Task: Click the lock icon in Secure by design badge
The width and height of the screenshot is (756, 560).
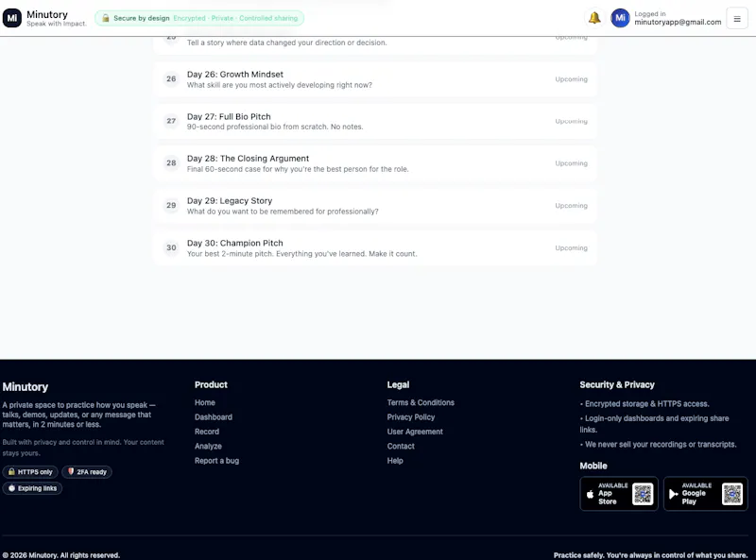Action: click(x=106, y=18)
